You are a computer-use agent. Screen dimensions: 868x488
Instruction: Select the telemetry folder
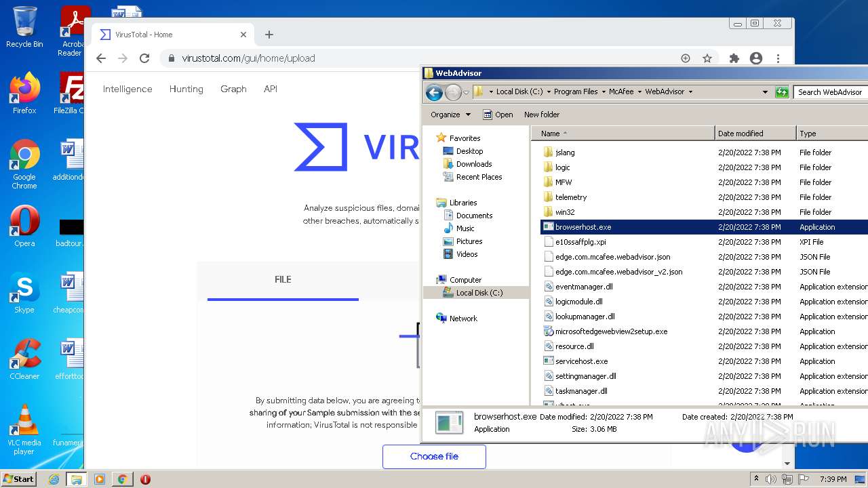coord(571,197)
